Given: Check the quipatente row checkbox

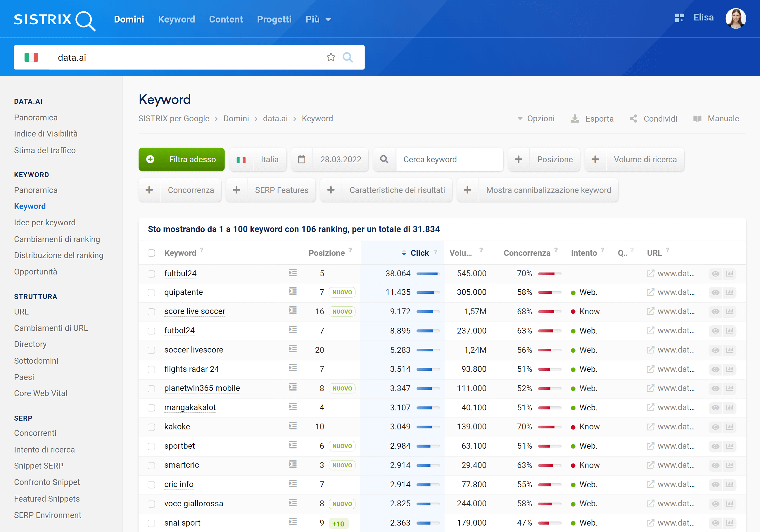Looking at the screenshot, I should click(x=151, y=292).
